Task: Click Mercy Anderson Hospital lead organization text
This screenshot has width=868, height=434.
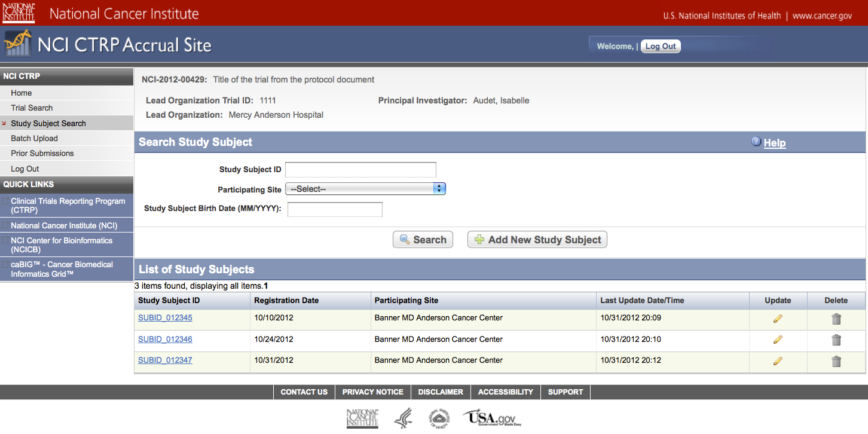Action: pyautogui.click(x=276, y=115)
